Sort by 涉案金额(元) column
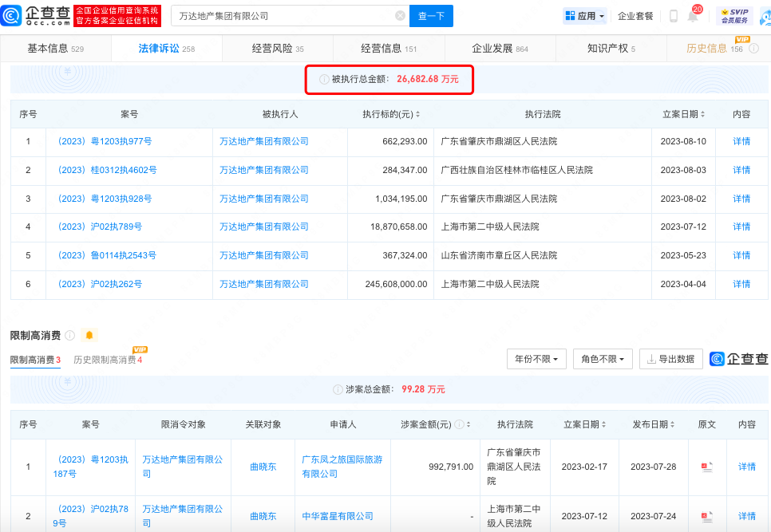 [469, 425]
